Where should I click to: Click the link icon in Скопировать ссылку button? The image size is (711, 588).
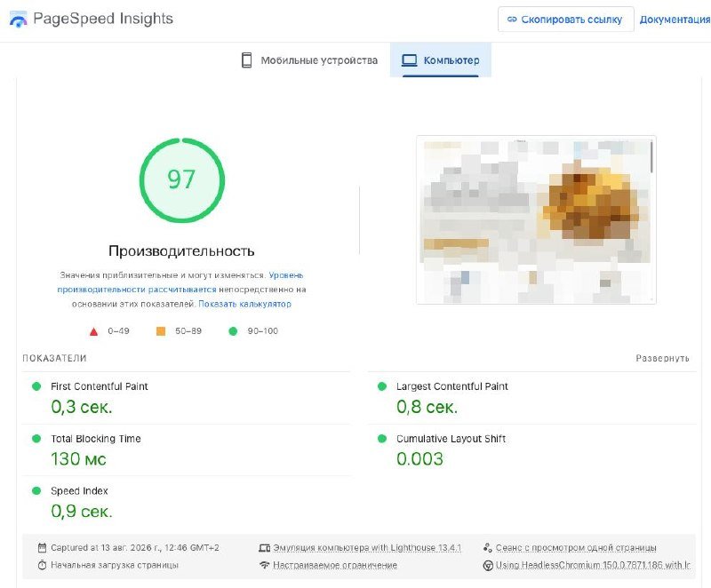512,20
